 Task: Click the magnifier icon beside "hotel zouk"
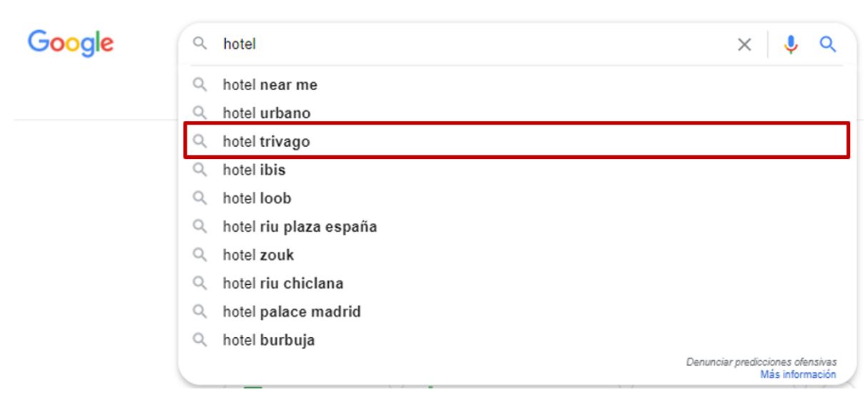[202, 256]
